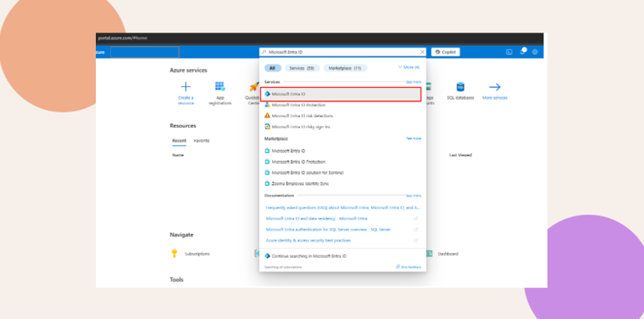Filter results by Marketplace (11)
644x319 pixels.
coord(345,68)
